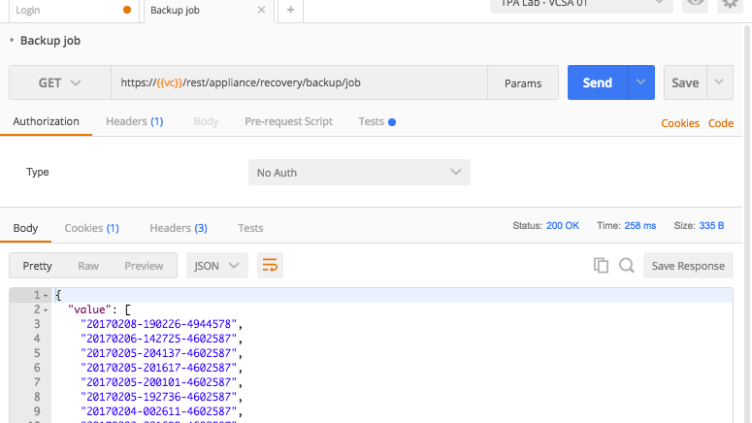752x423 pixels.
Task: Open the Cookies link
Action: tap(680, 123)
